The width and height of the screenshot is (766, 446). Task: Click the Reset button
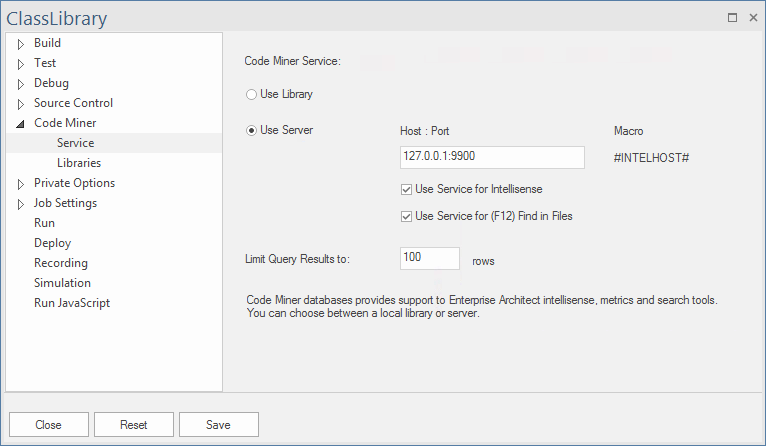point(133,424)
